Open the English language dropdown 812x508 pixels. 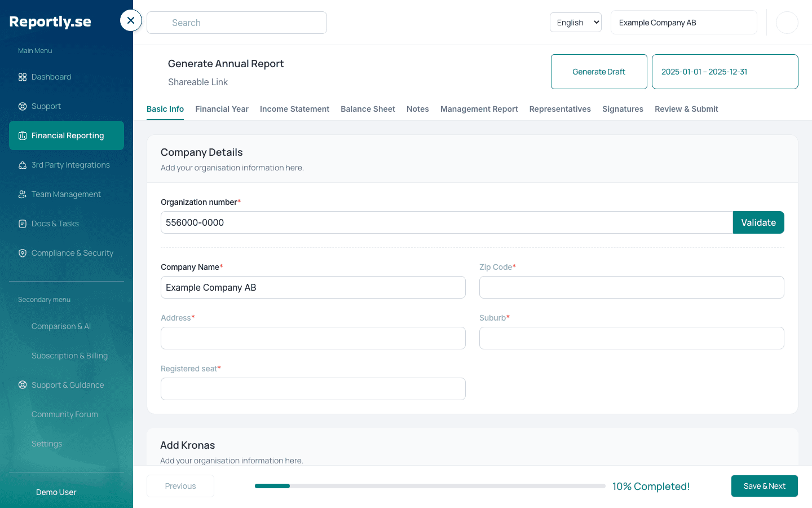pyautogui.click(x=576, y=23)
